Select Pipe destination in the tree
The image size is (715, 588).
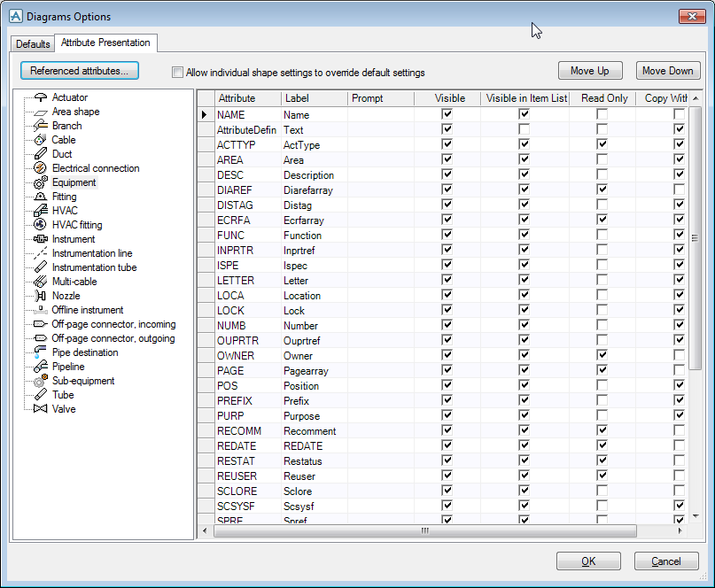tap(85, 352)
